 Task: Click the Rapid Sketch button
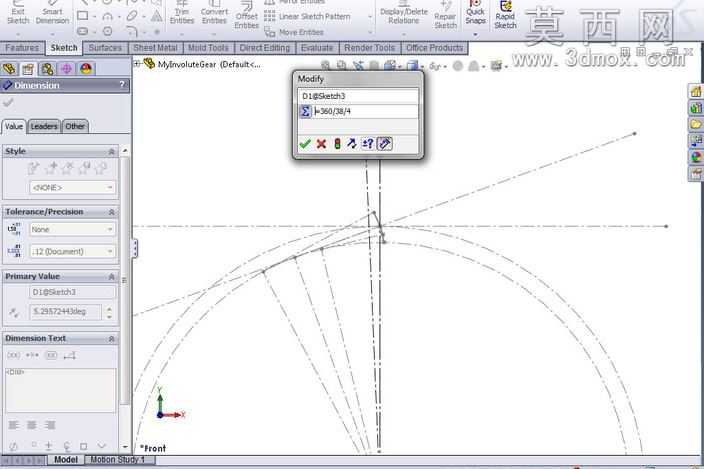coord(506,15)
